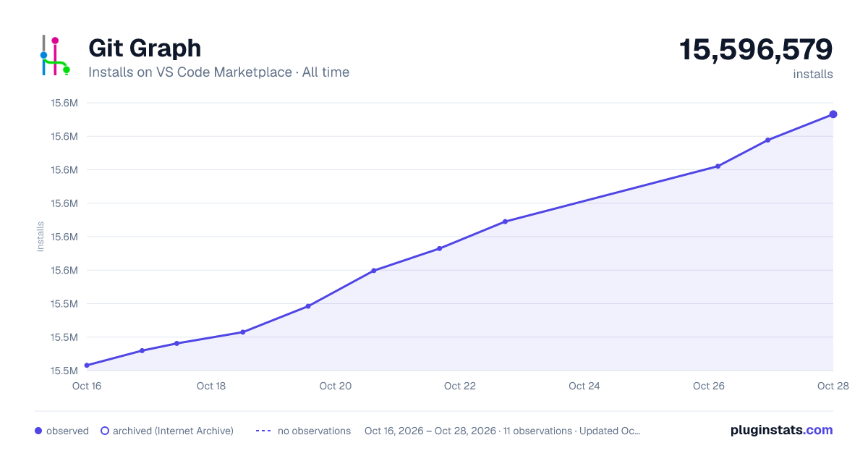Screen dimensions: 868x456
Task: Click the archived (Internet Archive) legend label
Action: (x=173, y=431)
